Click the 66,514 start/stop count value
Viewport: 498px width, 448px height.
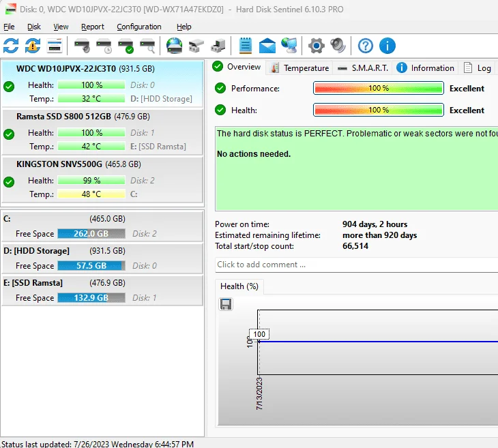coord(355,246)
